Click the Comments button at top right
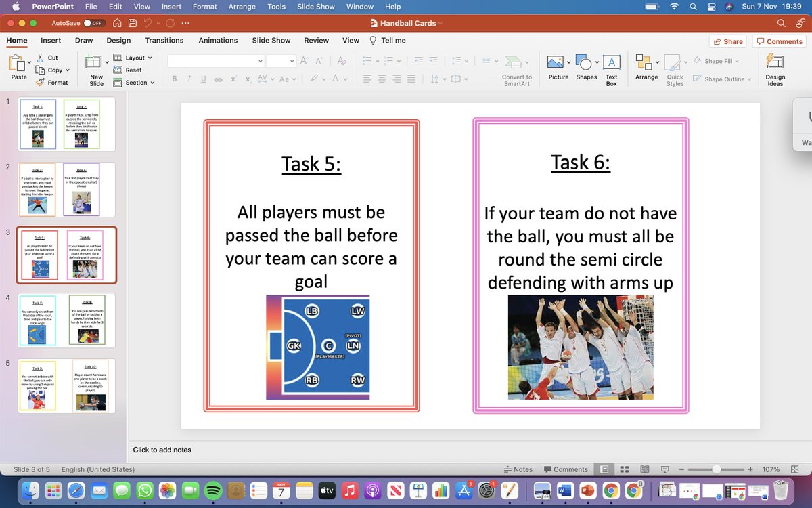The width and height of the screenshot is (812, 508). coord(779,41)
